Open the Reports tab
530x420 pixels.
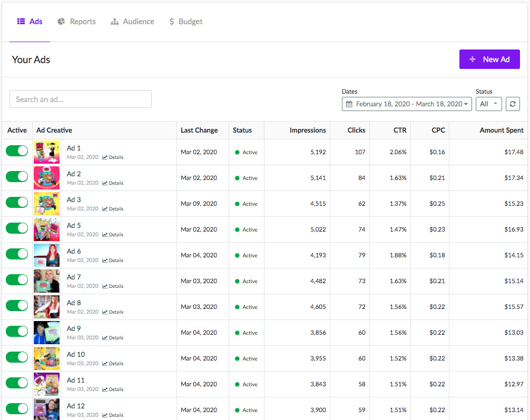tap(77, 22)
